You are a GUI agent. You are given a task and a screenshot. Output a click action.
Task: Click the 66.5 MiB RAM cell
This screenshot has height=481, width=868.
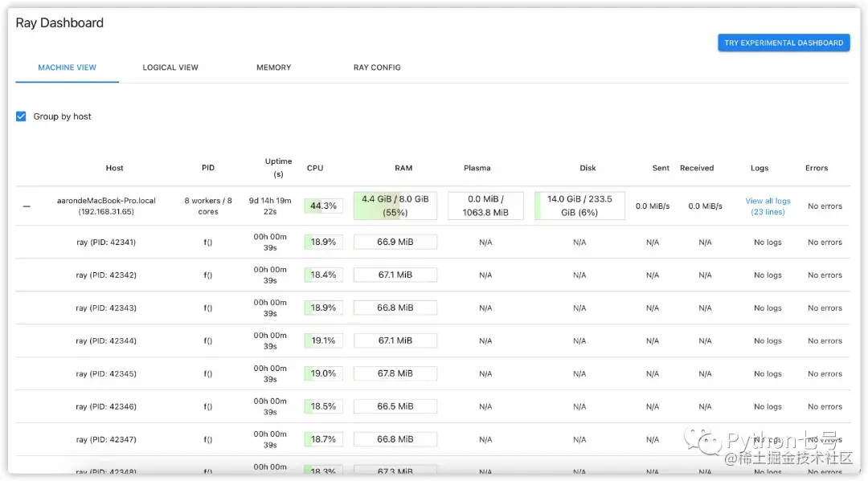point(395,406)
